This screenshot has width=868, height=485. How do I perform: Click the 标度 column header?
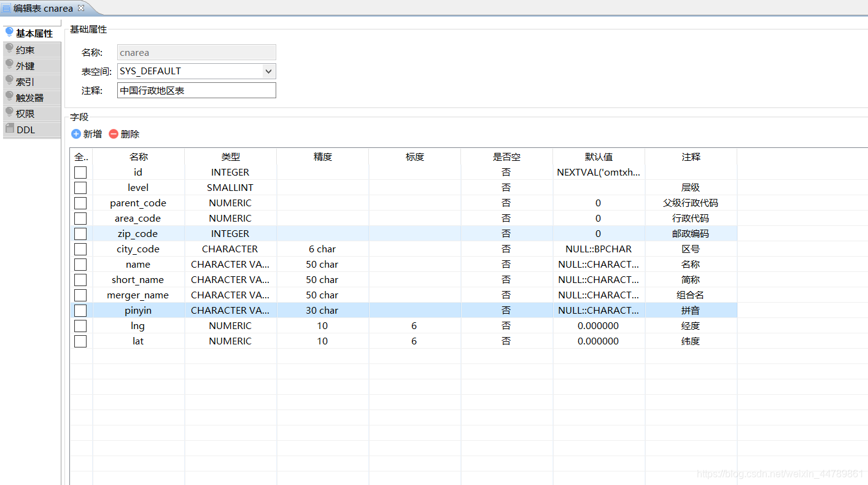pyautogui.click(x=414, y=157)
